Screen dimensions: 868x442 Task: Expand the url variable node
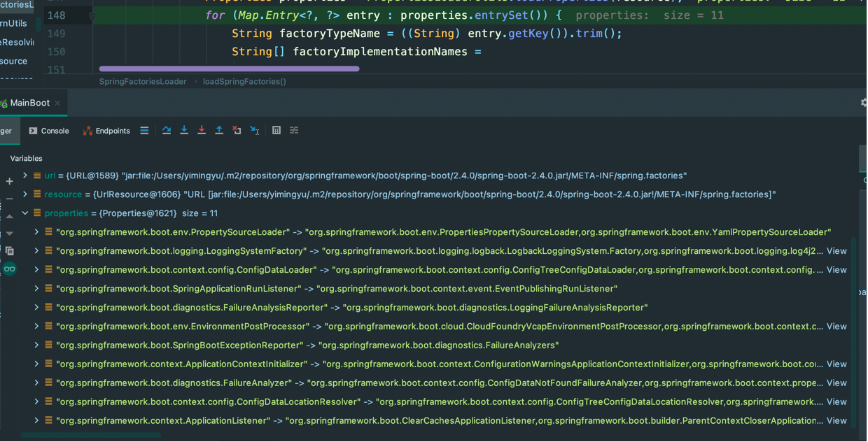click(x=25, y=176)
